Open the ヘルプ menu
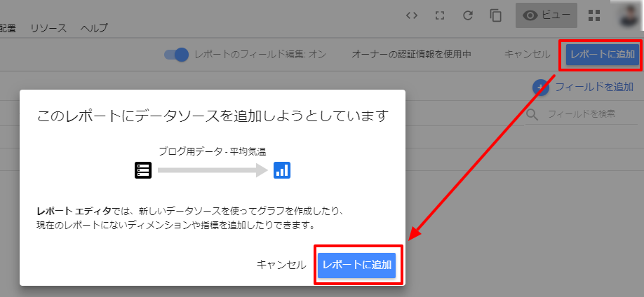This screenshot has width=644, height=297. point(94,28)
